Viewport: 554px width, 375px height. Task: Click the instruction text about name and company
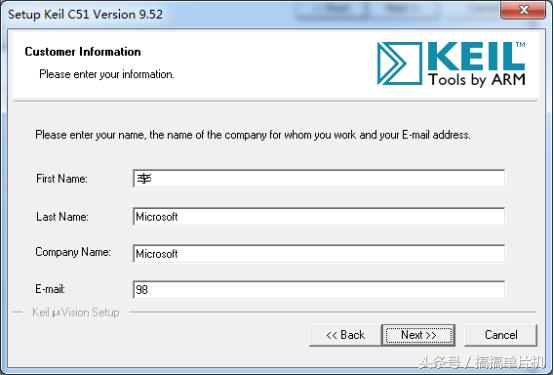point(253,135)
